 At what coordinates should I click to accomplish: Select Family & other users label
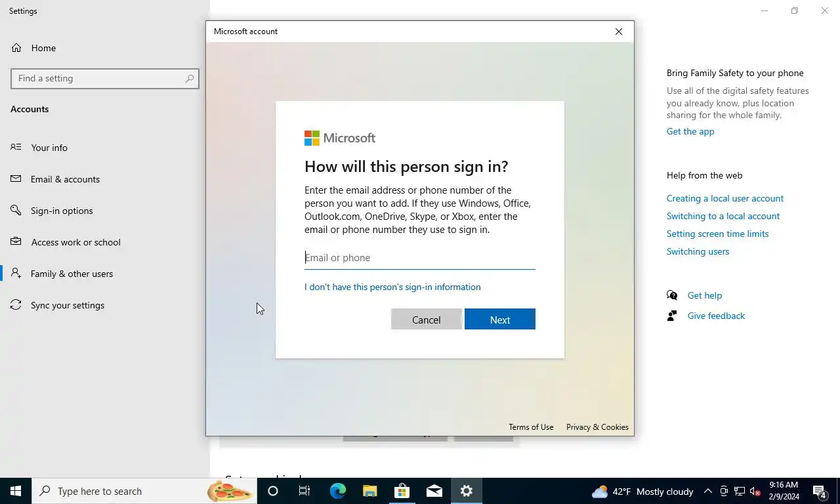point(72,274)
